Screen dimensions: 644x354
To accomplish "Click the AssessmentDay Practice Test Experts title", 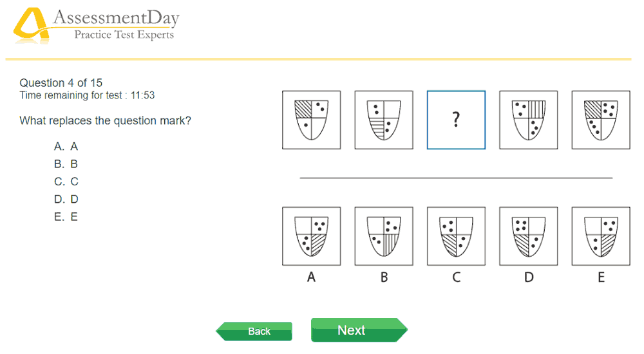I will tap(116, 25).
